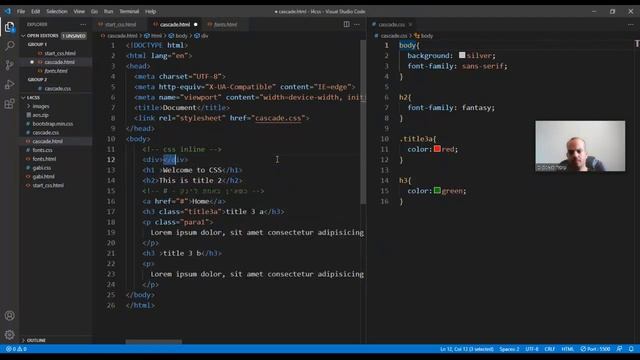Open the Help menu
The width and height of the screenshot is (640, 360).
tap(151, 11)
